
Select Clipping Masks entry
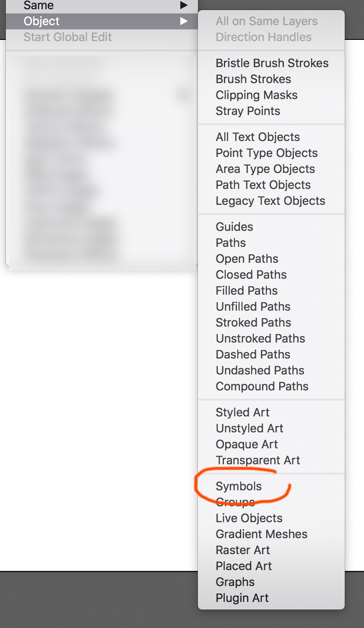pos(256,95)
